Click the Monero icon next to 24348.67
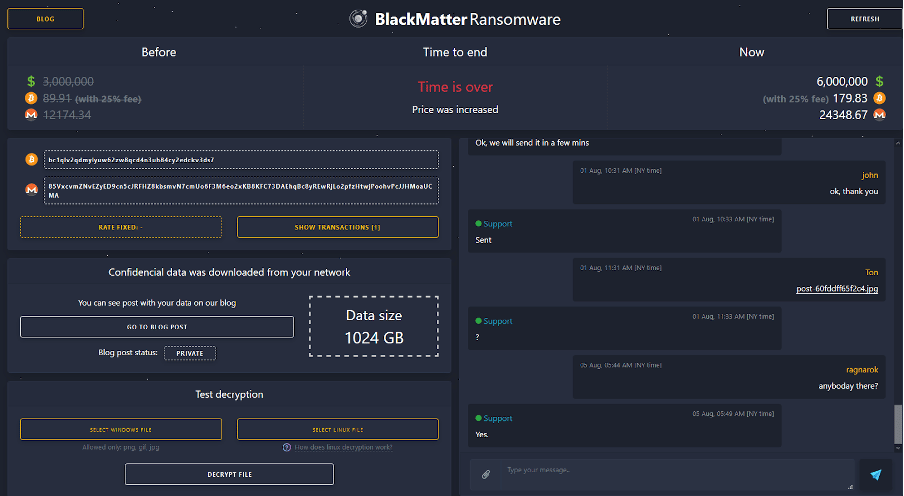 pyautogui.click(x=879, y=115)
